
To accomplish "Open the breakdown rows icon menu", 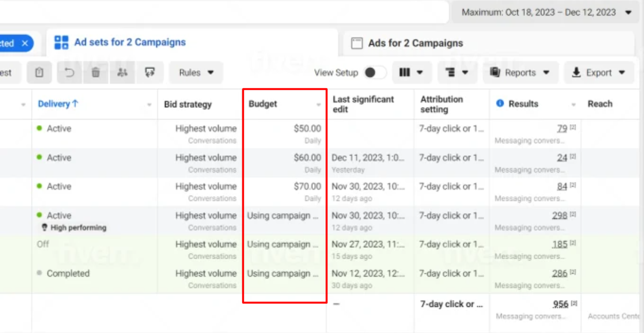I will pos(456,73).
